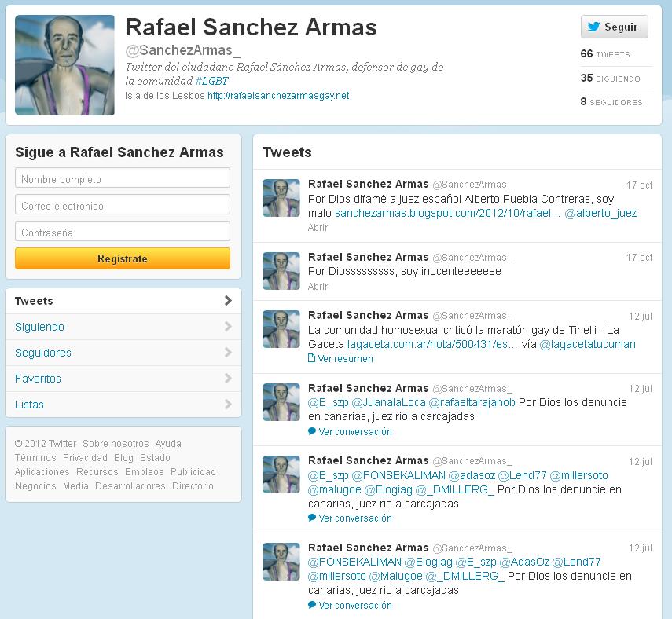Click the Regístrate sign-up button
This screenshot has width=672, height=619.
(123, 258)
